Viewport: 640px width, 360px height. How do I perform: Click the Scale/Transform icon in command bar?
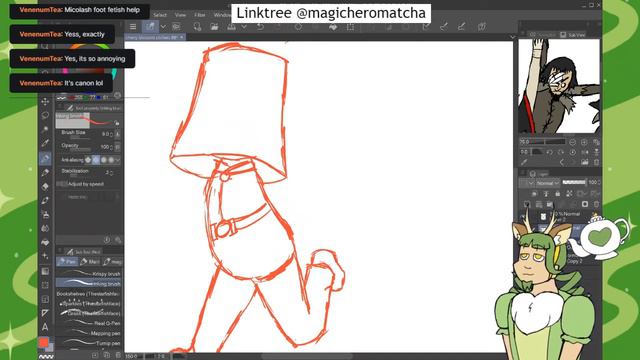350,27
